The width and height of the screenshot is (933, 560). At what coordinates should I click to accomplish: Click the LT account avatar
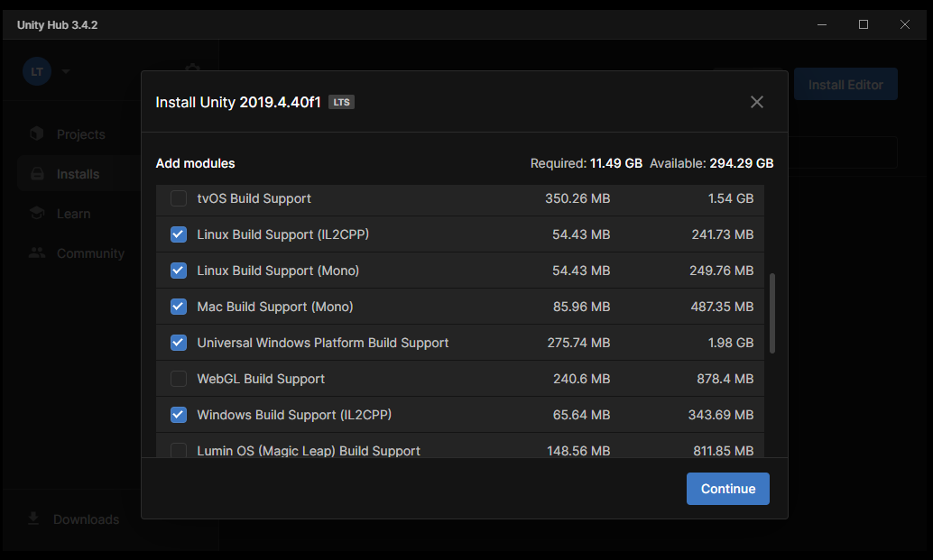coord(37,71)
